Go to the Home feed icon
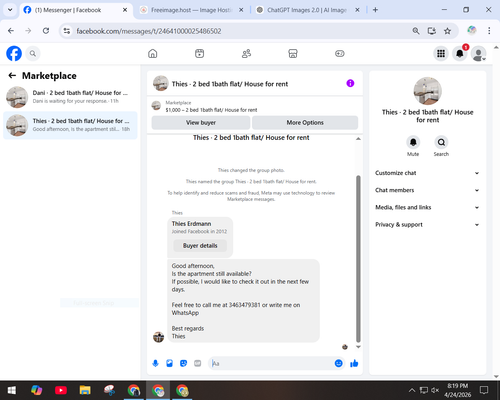The height and width of the screenshot is (400, 500). click(x=153, y=53)
